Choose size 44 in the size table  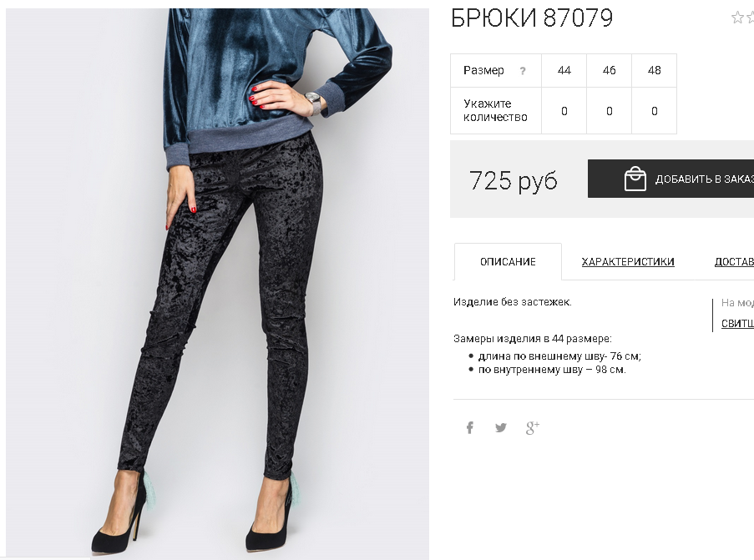[564, 70]
